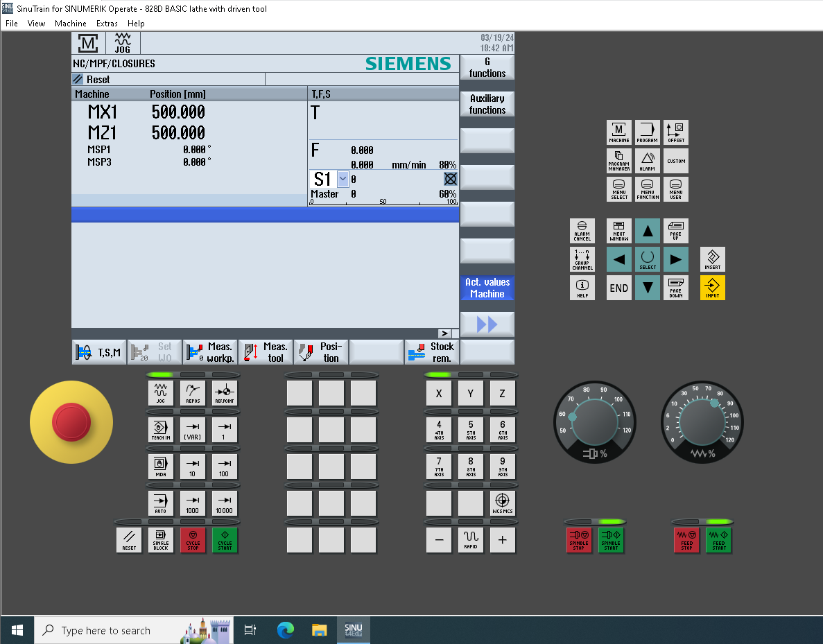The width and height of the screenshot is (823, 644).
Task: Open spindle S1 selection dropdown
Action: 343,179
